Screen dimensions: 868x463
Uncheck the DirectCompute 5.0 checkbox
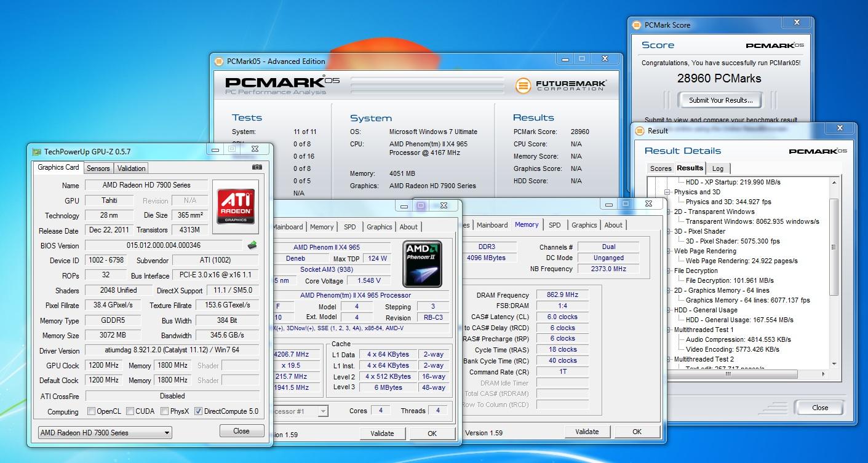[x=198, y=411]
